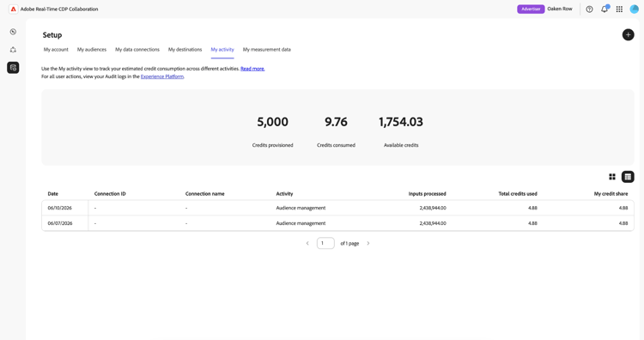Screen dimensions: 644x340
Task: Go to previous page arrow
Action: pyautogui.click(x=307, y=243)
